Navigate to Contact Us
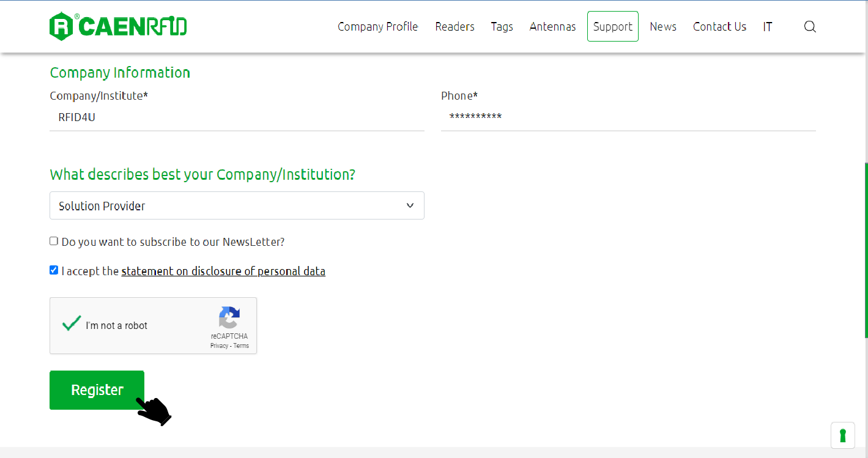 pos(719,26)
